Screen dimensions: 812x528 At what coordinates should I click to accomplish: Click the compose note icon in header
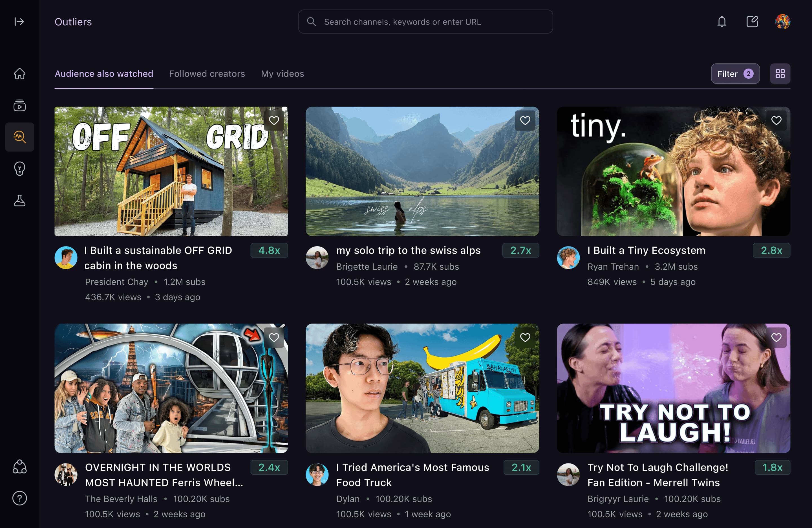752,22
